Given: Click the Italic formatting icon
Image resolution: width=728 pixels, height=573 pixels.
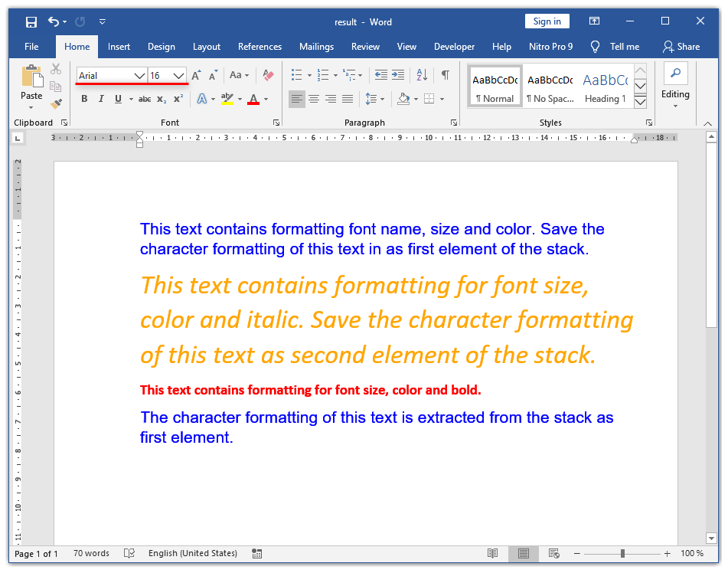Looking at the screenshot, I should (101, 99).
